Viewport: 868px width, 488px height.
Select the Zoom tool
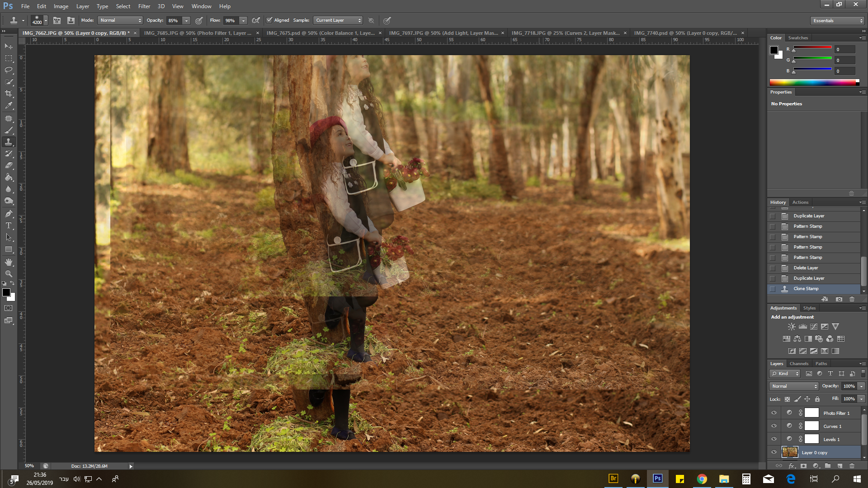(x=9, y=274)
